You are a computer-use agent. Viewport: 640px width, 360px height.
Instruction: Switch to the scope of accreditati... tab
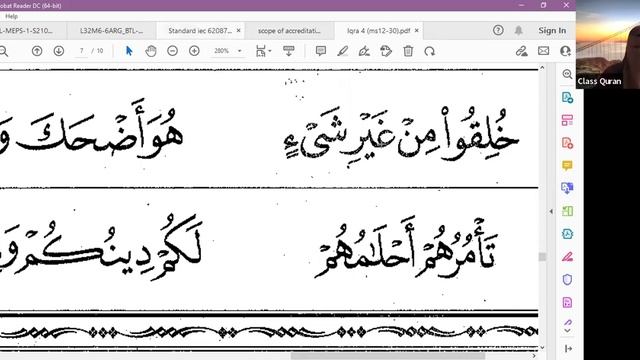(x=289, y=31)
